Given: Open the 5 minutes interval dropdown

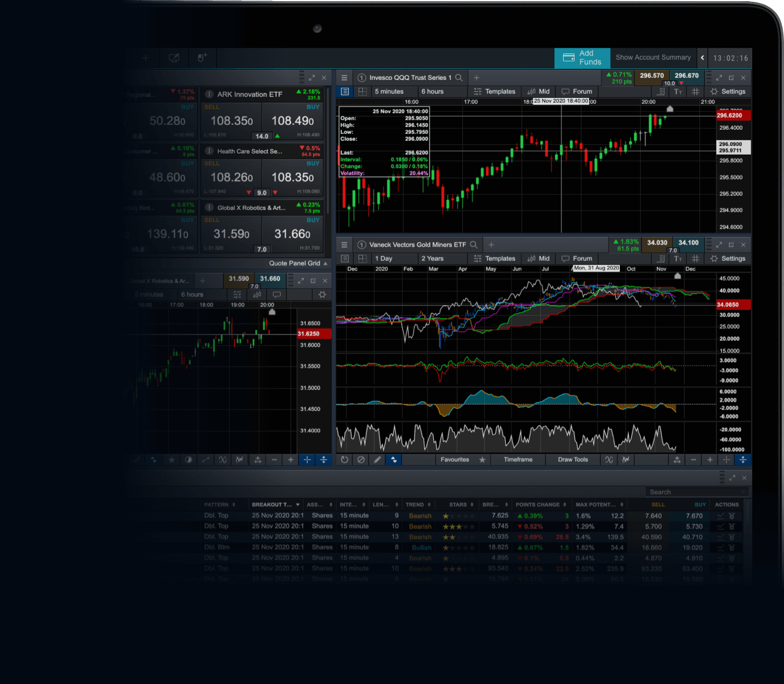Looking at the screenshot, I should (x=393, y=91).
